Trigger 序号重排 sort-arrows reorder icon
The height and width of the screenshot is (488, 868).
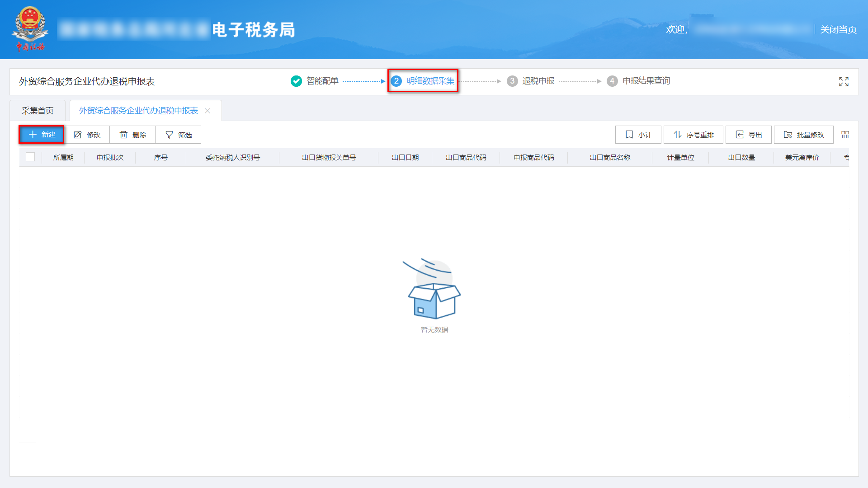click(678, 134)
